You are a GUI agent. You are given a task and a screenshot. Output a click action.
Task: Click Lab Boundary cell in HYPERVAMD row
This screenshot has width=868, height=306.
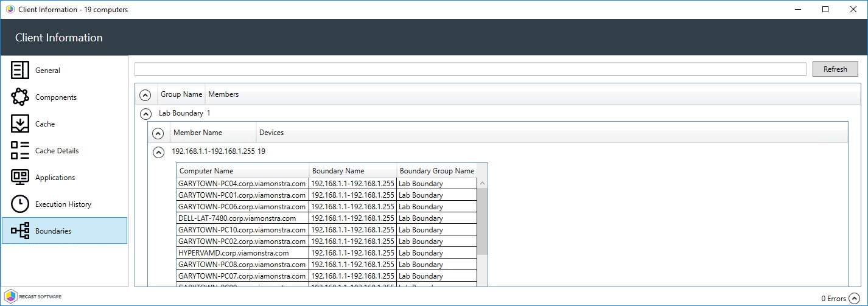[x=436, y=253]
